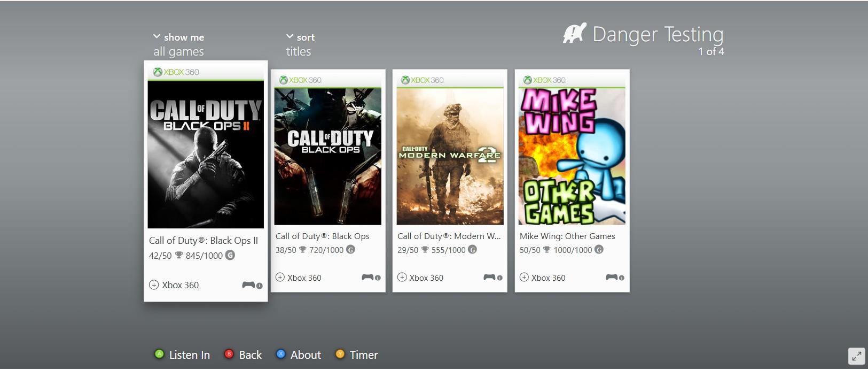Click the '845/1000' gamerscore value
The image size is (868, 369).
[x=204, y=256]
